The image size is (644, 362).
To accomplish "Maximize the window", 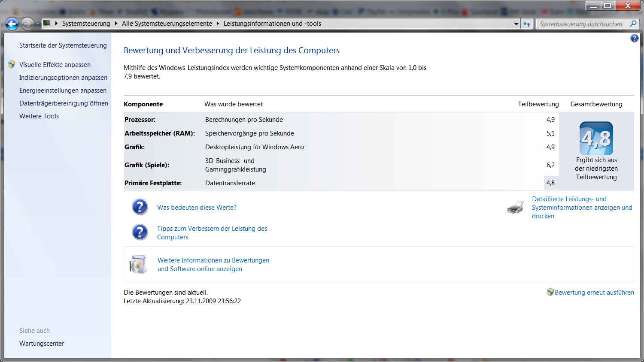I will (x=608, y=6).
